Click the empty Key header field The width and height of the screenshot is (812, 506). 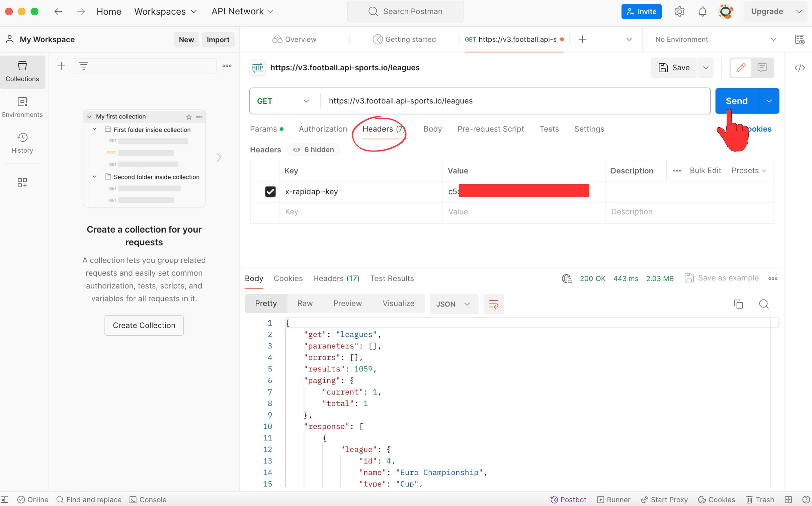point(360,212)
